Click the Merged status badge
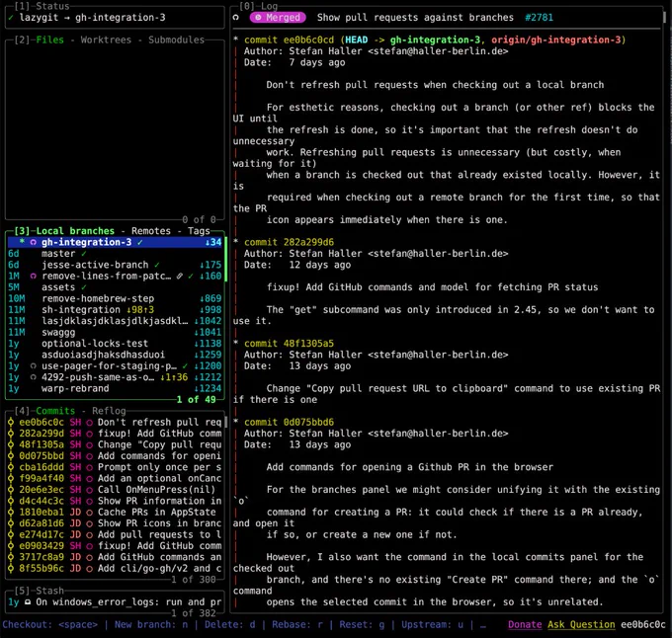 (278, 18)
